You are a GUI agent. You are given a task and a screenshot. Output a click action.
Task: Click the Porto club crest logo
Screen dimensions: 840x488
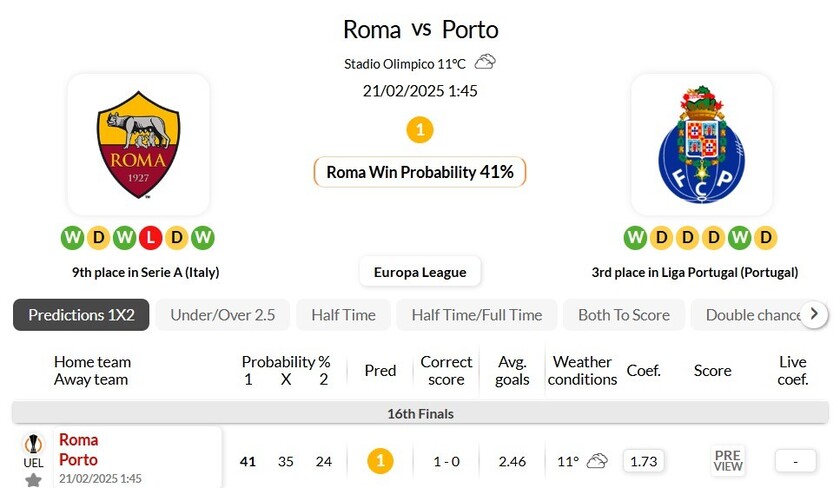pyautogui.click(x=701, y=145)
